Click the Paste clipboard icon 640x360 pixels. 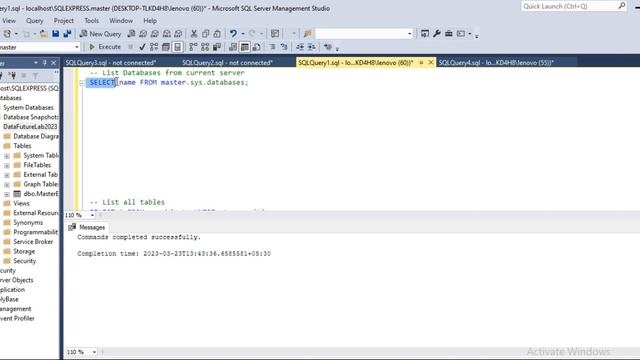click(x=217, y=34)
